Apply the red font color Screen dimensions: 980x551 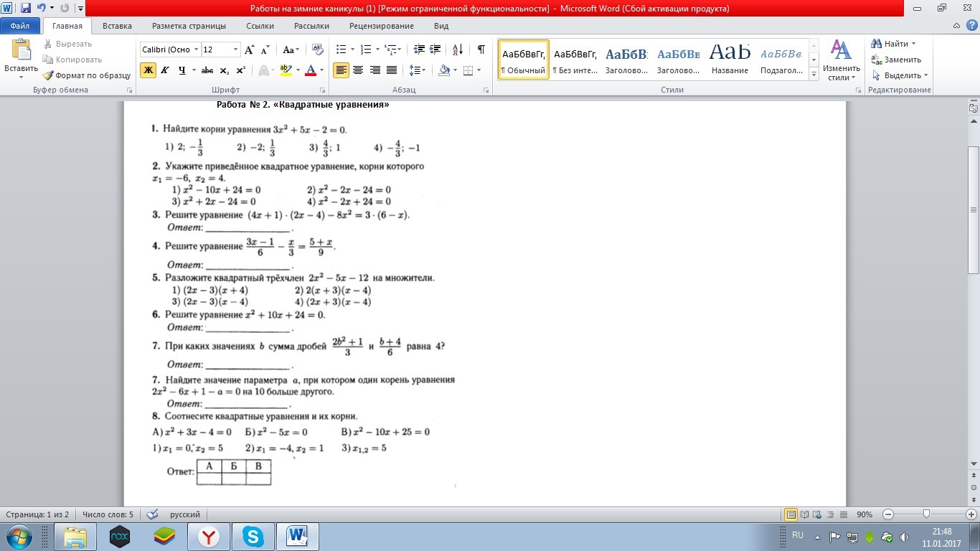coord(311,70)
